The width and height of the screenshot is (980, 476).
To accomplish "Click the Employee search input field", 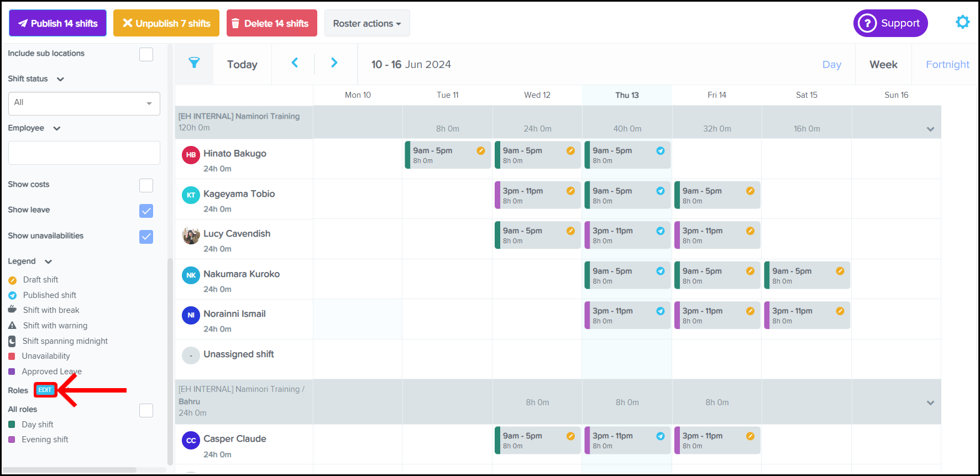I will [84, 153].
